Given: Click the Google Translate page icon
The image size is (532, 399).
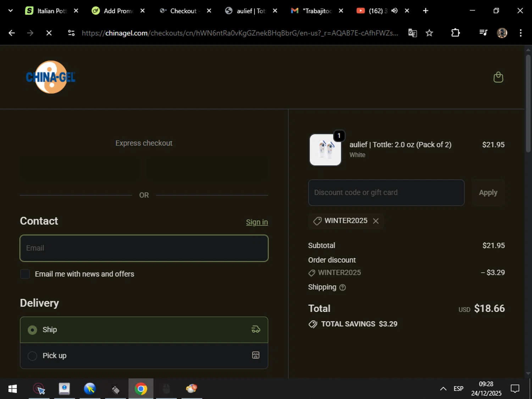Looking at the screenshot, I should point(412,33).
